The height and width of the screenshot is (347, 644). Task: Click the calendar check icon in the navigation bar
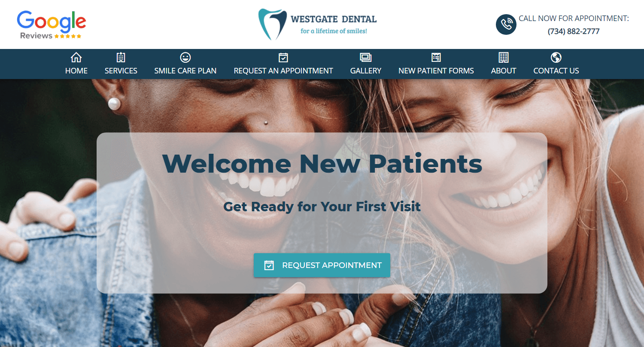(283, 58)
